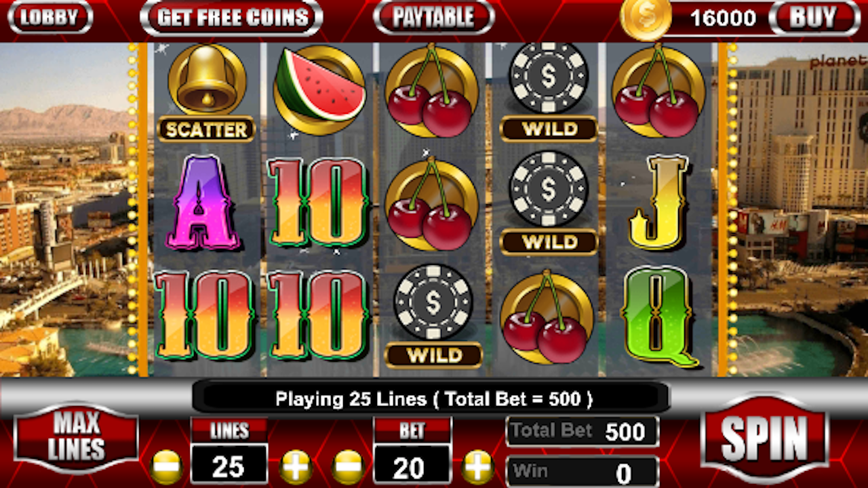Tap the watermelon slice symbol
Screen dimensions: 868x488
[319, 89]
